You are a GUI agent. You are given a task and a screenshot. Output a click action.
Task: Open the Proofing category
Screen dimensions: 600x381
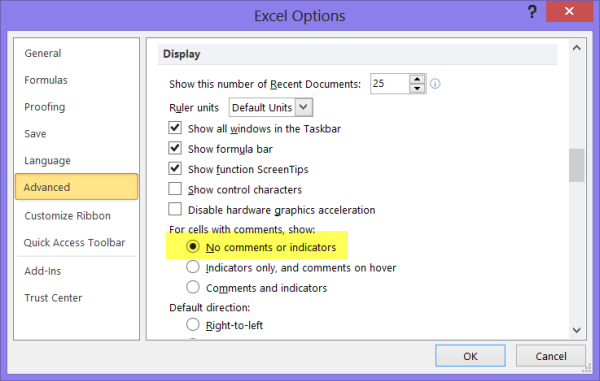(x=77, y=107)
